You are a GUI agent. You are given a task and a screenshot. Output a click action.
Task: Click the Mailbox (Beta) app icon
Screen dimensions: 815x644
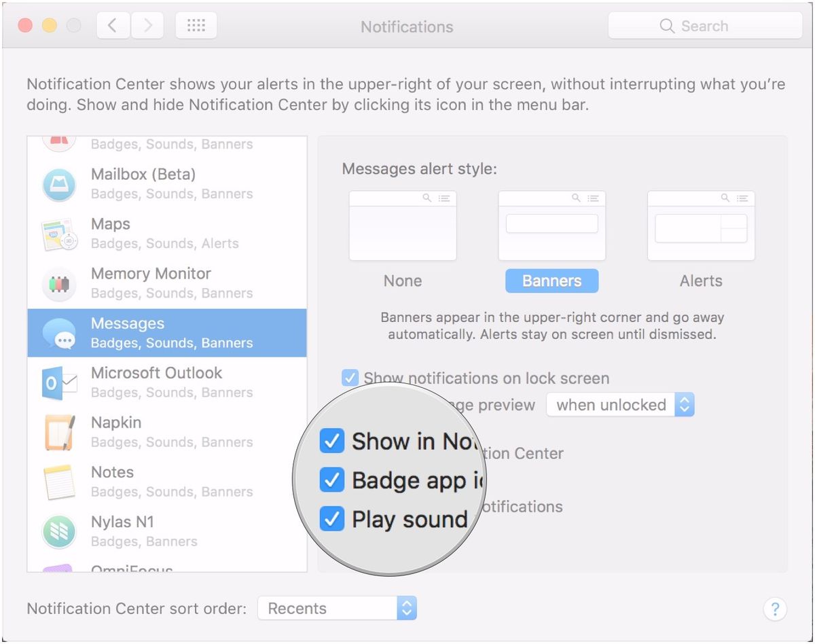click(x=59, y=183)
